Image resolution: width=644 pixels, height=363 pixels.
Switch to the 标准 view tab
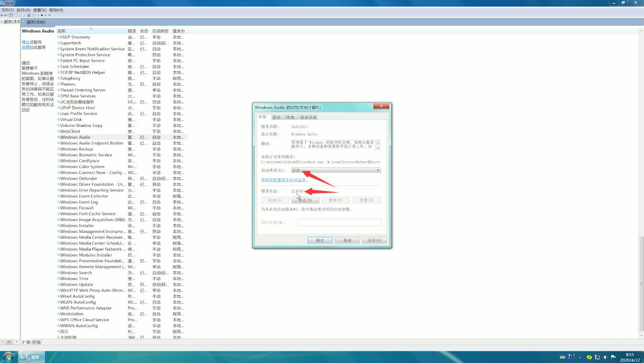pos(36,342)
